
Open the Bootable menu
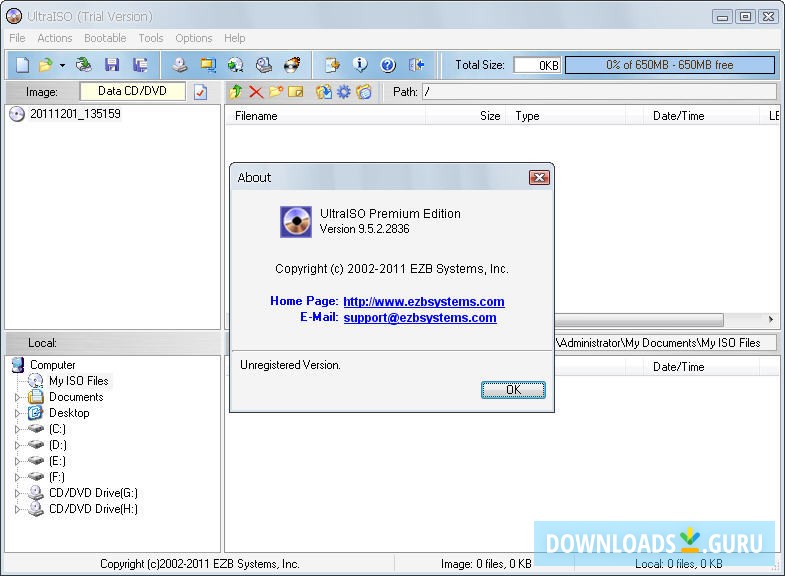(105, 38)
